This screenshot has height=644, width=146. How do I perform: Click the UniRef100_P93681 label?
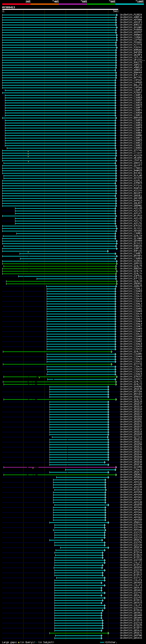131,42
